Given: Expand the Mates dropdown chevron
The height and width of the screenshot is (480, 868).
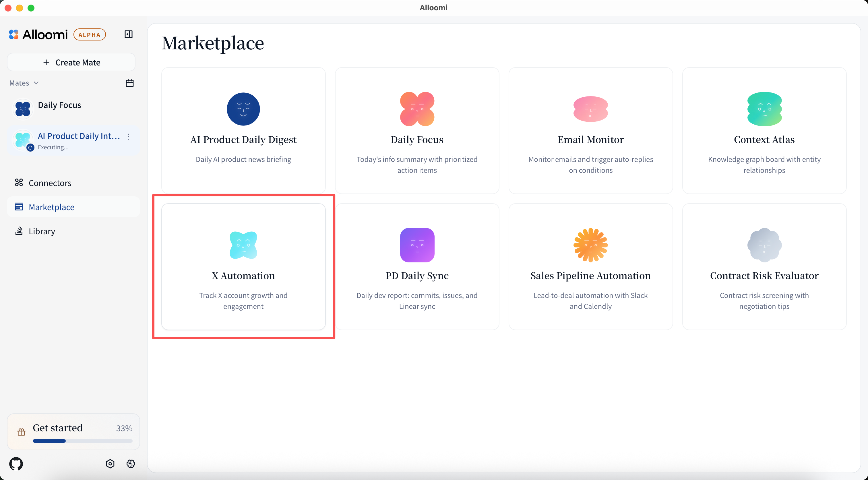Looking at the screenshot, I should (x=36, y=83).
